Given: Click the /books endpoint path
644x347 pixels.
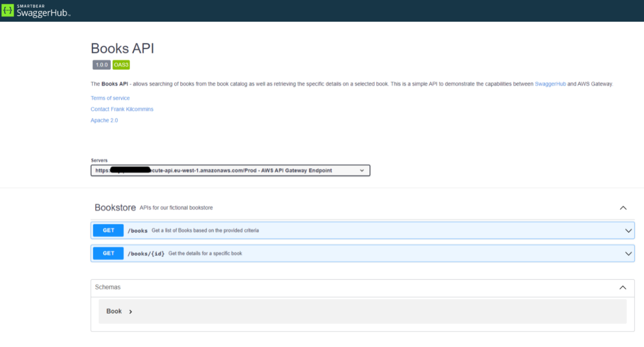Looking at the screenshot, I should [138, 231].
